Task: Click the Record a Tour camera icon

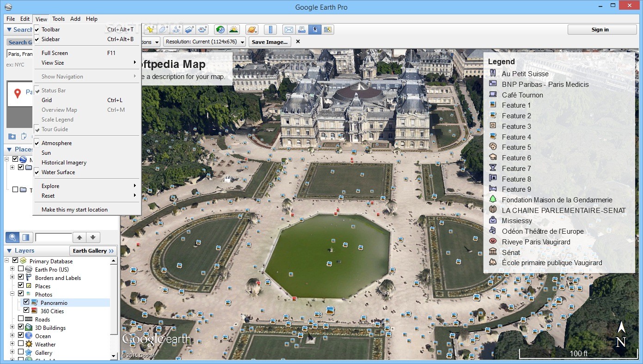Action: coord(202,30)
